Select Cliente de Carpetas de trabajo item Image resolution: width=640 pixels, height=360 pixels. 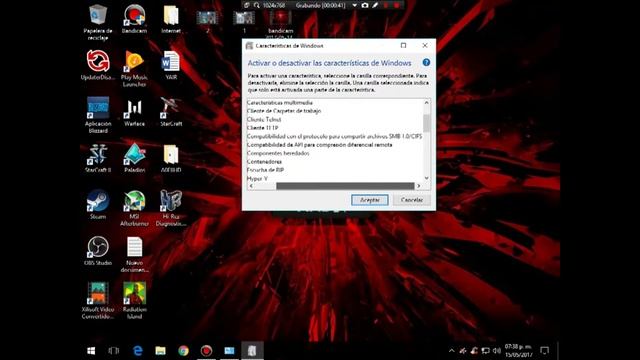284,111
